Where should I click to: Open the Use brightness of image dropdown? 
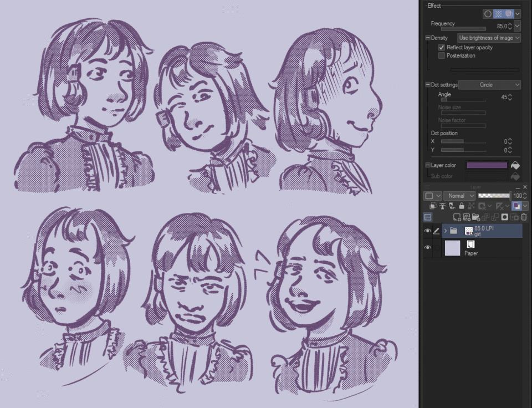click(x=489, y=38)
